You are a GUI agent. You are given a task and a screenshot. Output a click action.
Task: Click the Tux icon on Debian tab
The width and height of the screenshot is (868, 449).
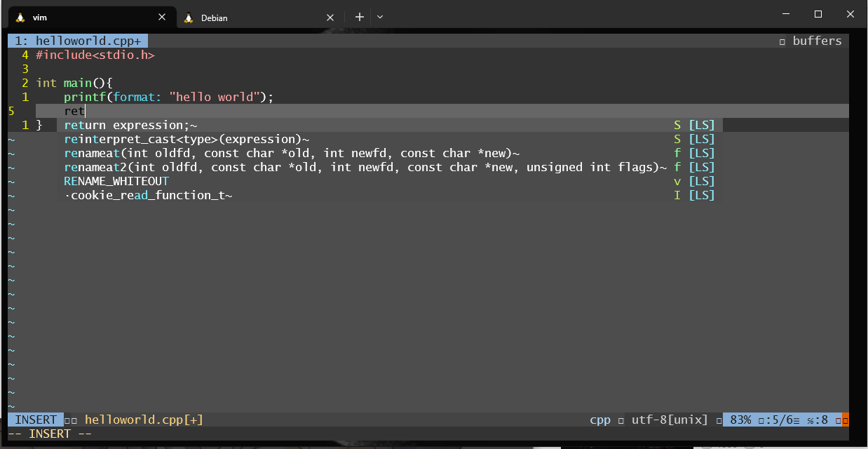click(x=188, y=18)
